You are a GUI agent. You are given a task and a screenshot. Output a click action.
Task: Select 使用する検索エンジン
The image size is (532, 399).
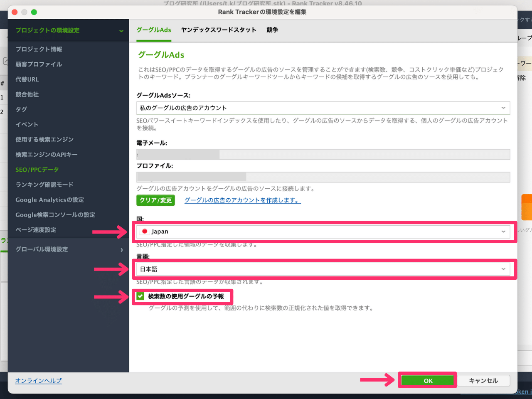tap(44, 140)
